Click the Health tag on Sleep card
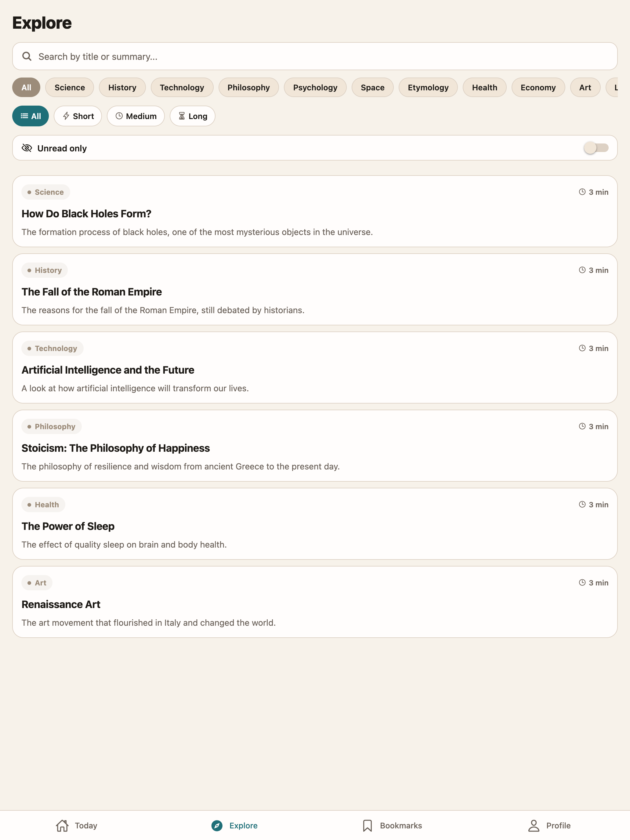Screen dimensions: 630x840 tap(43, 504)
